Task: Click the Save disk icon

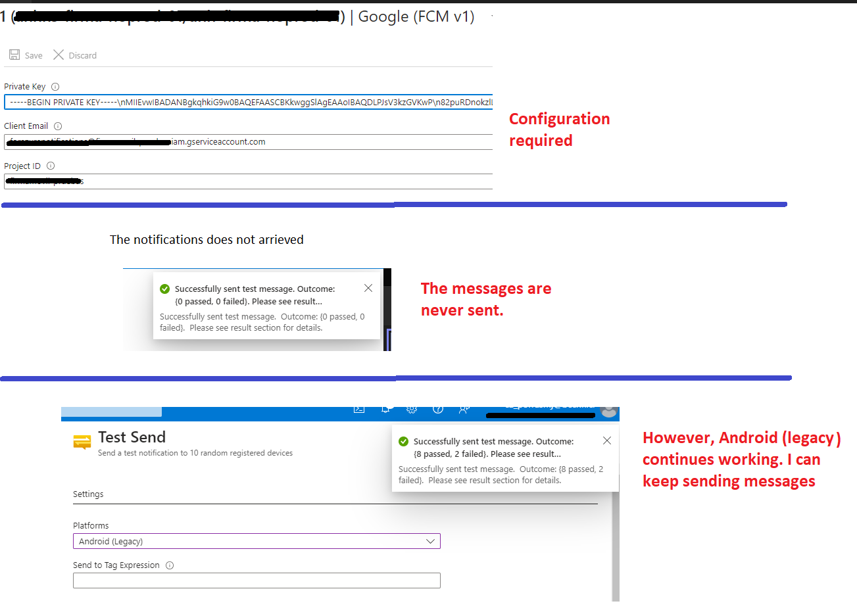Action: [14, 55]
